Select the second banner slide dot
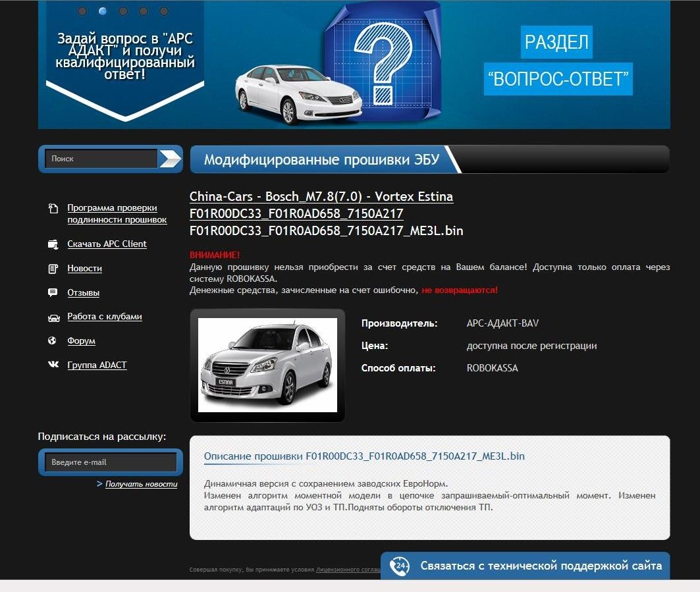 coord(103,11)
